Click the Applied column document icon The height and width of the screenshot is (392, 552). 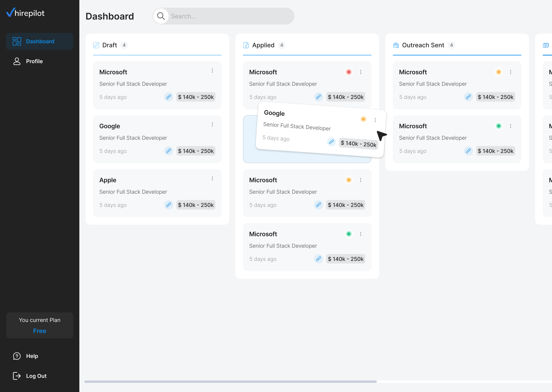pyautogui.click(x=246, y=45)
